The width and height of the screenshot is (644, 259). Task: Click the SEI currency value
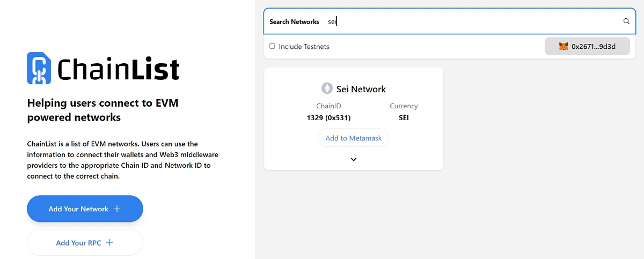pyautogui.click(x=404, y=117)
